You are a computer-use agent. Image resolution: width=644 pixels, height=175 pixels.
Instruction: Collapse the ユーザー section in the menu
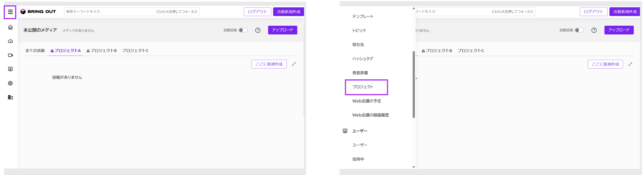click(x=360, y=131)
